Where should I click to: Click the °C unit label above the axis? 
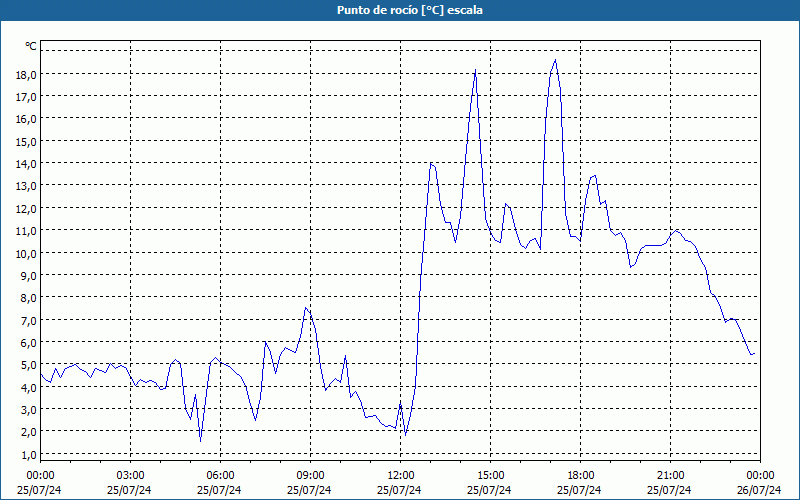click(31, 46)
